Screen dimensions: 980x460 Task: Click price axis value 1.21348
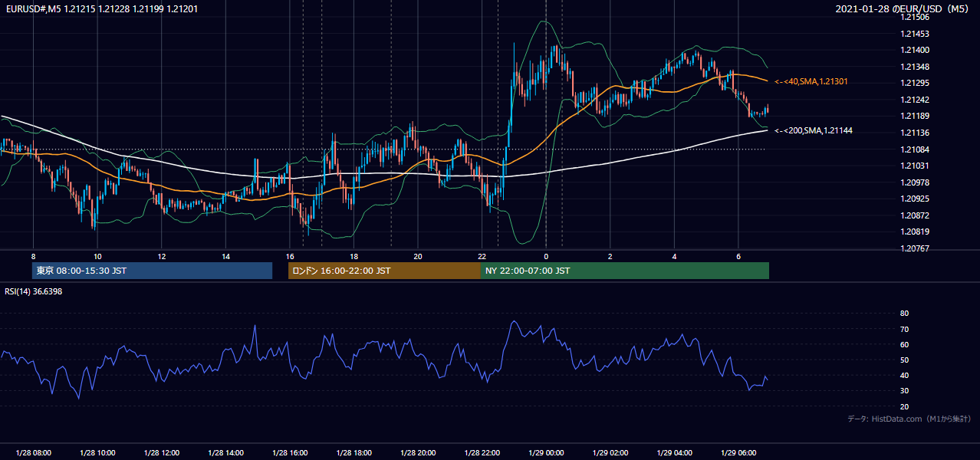point(915,67)
